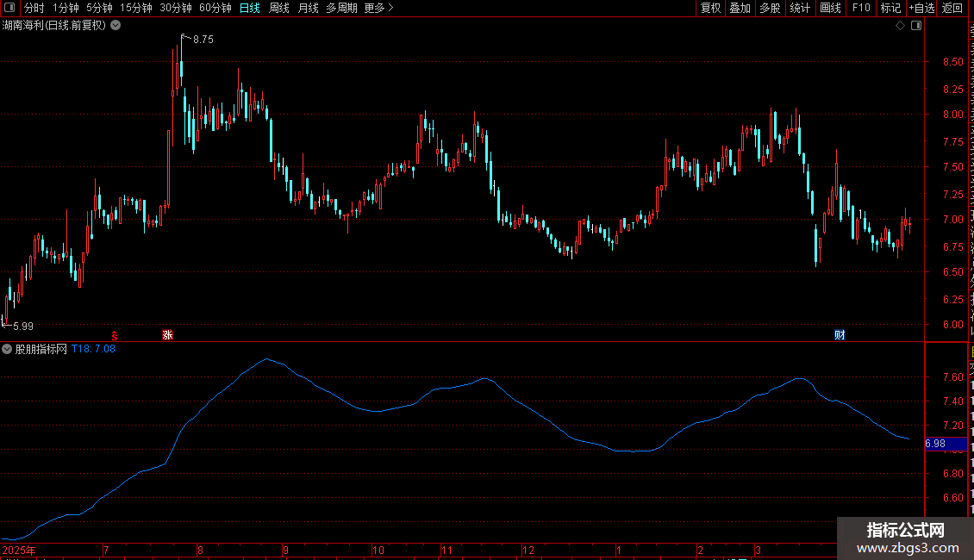The width and height of the screenshot is (974, 560).
Task: Select the 日线 daily chart tab
Action: pos(250,8)
